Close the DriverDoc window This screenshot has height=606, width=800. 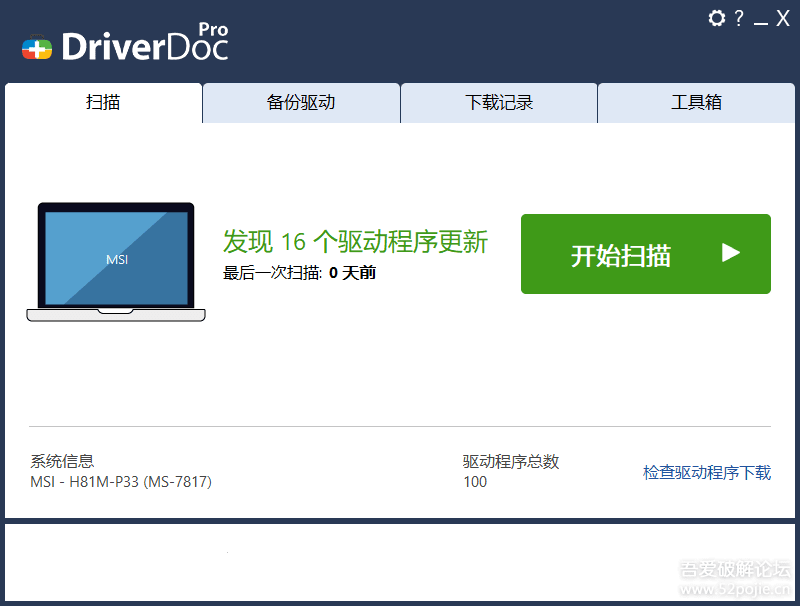pyautogui.click(x=783, y=18)
